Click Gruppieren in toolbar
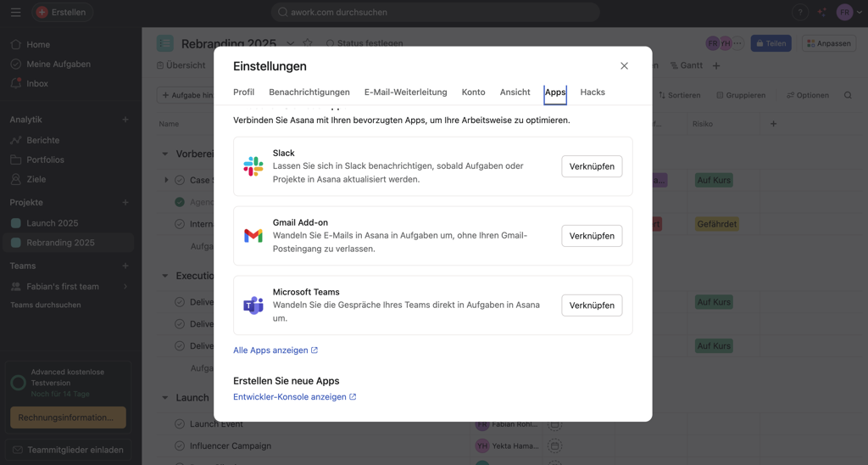868x465 pixels. [741, 95]
